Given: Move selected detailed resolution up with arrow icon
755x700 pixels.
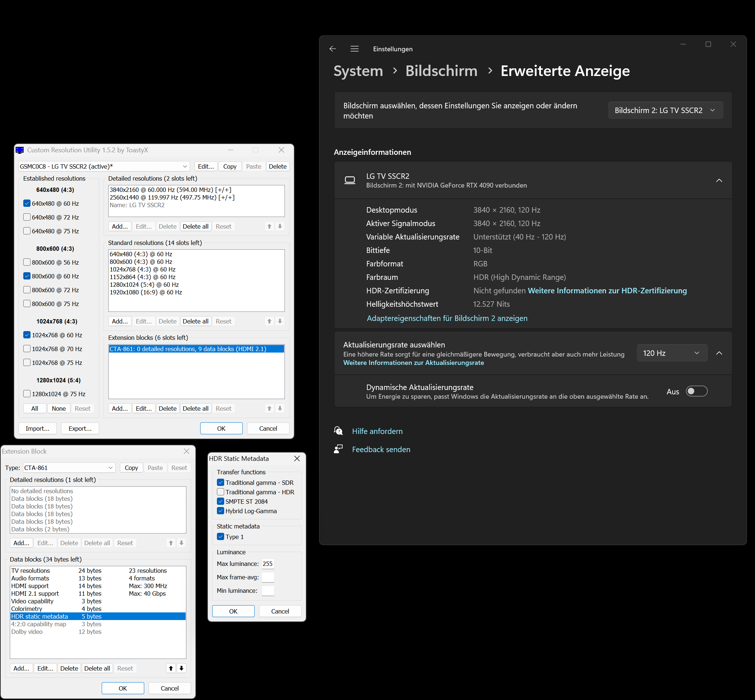Looking at the screenshot, I should (x=269, y=226).
